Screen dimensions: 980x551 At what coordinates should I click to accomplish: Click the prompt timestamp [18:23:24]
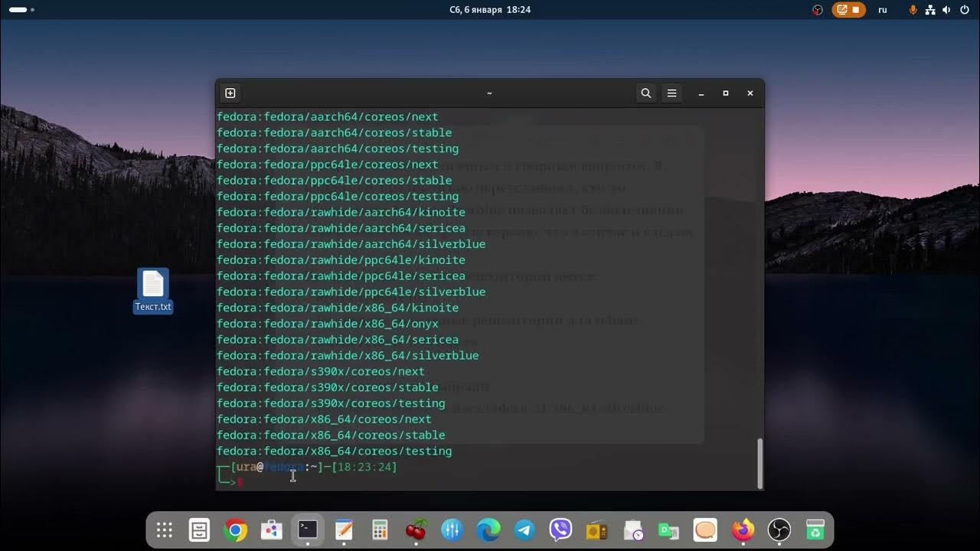pyautogui.click(x=364, y=467)
